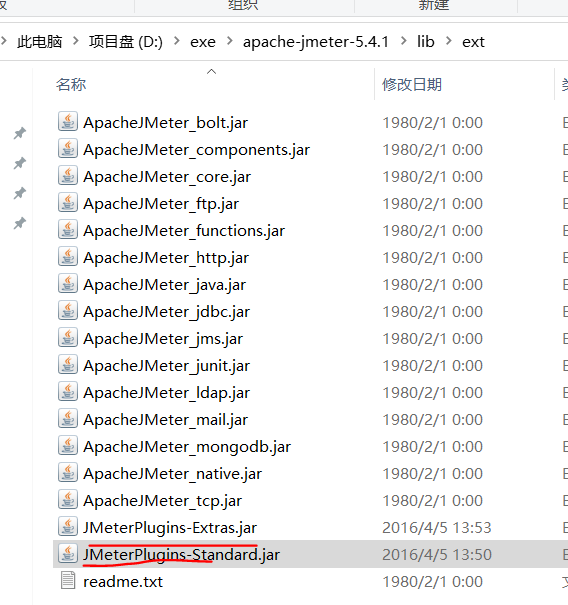Click the jar icon of ApacheJMeter_jms.jar
The width and height of the screenshot is (568, 605).
[x=68, y=338]
